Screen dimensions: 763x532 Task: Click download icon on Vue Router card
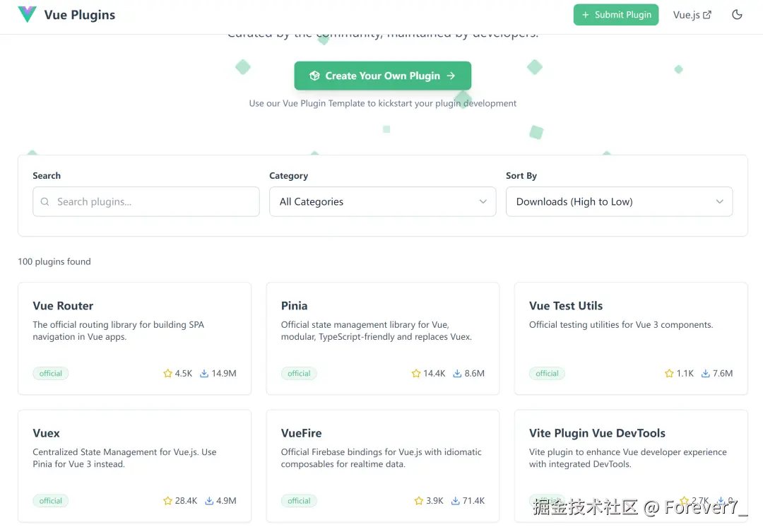(x=204, y=373)
